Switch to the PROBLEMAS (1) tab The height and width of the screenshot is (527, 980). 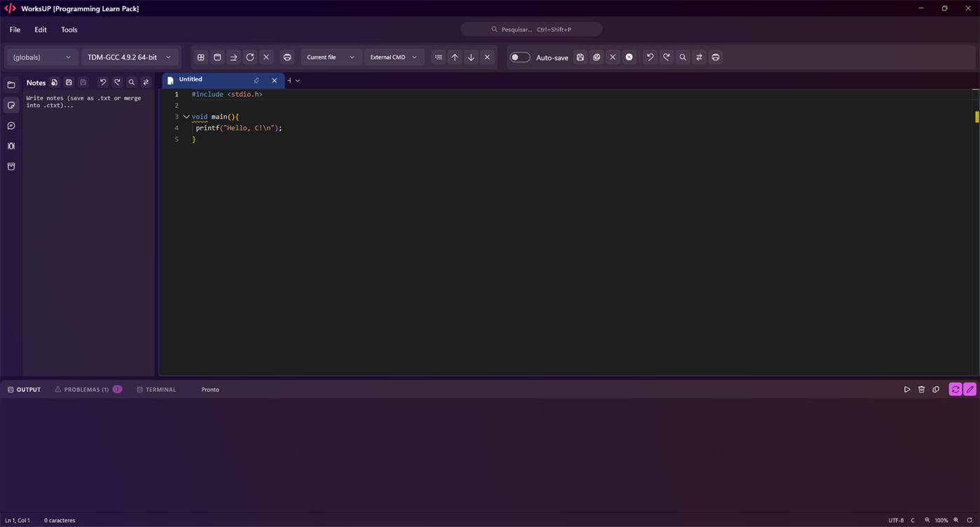88,390
